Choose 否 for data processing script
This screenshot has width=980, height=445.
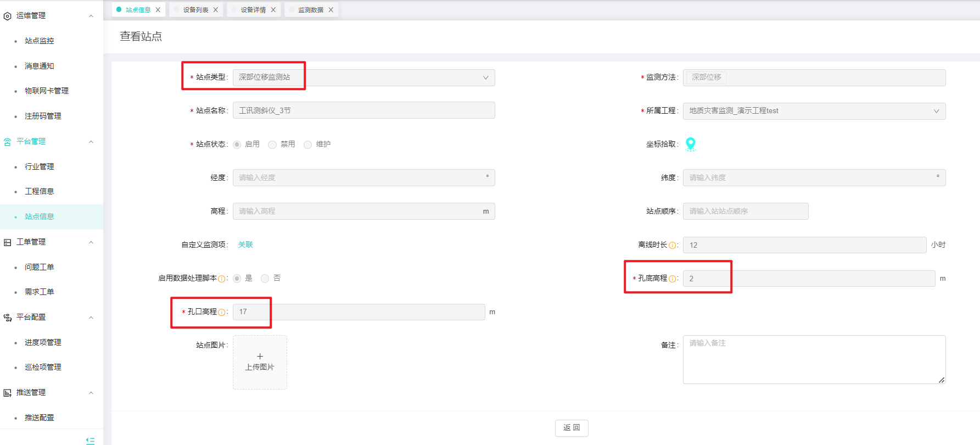[x=265, y=279]
